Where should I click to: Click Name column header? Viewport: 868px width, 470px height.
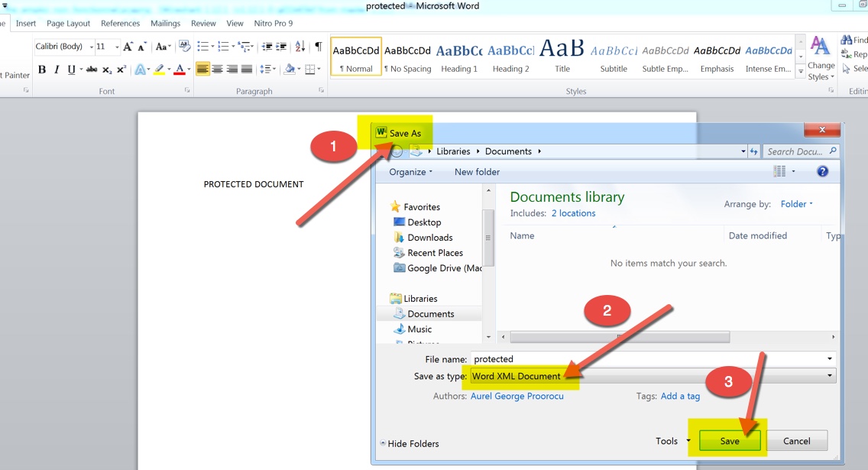(x=522, y=235)
